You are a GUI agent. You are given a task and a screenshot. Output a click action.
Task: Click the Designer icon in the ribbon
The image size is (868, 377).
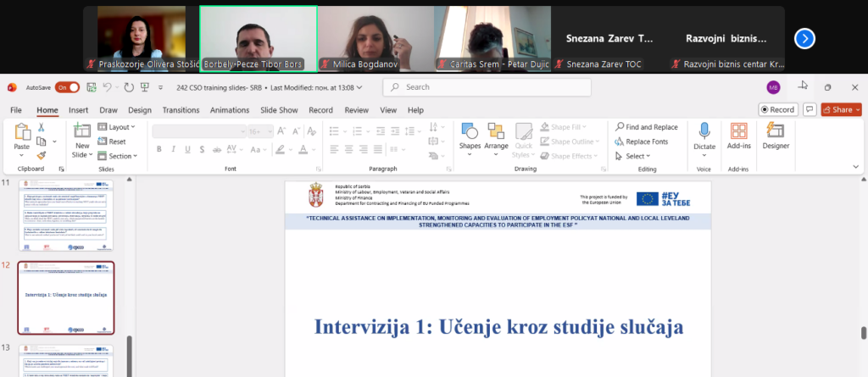click(775, 136)
